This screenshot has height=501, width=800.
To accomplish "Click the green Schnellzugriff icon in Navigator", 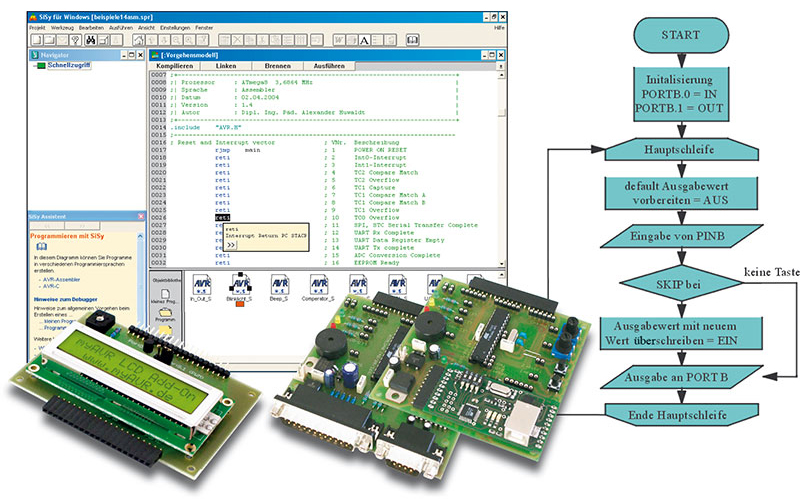I will click(x=40, y=66).
